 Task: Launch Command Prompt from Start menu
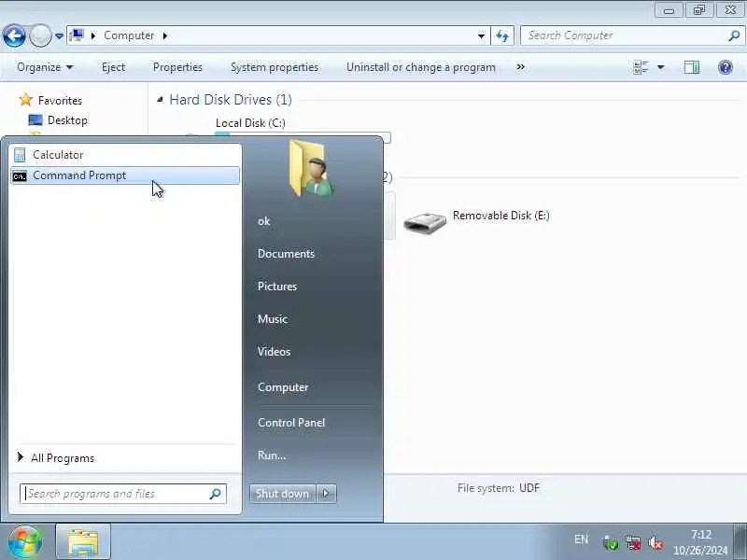click(125, 175)
